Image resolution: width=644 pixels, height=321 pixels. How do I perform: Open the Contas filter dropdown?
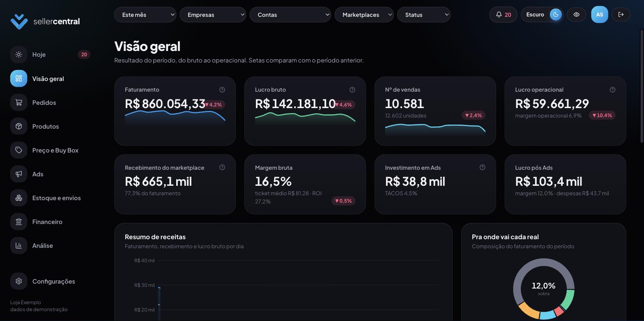pyautogui.click(x=290, y=15)
